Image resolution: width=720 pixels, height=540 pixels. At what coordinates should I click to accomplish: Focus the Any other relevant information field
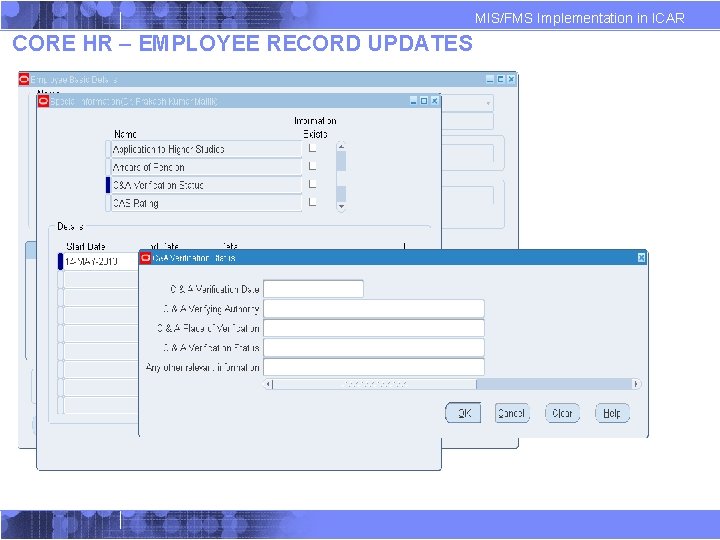click(x=374, y=367)
